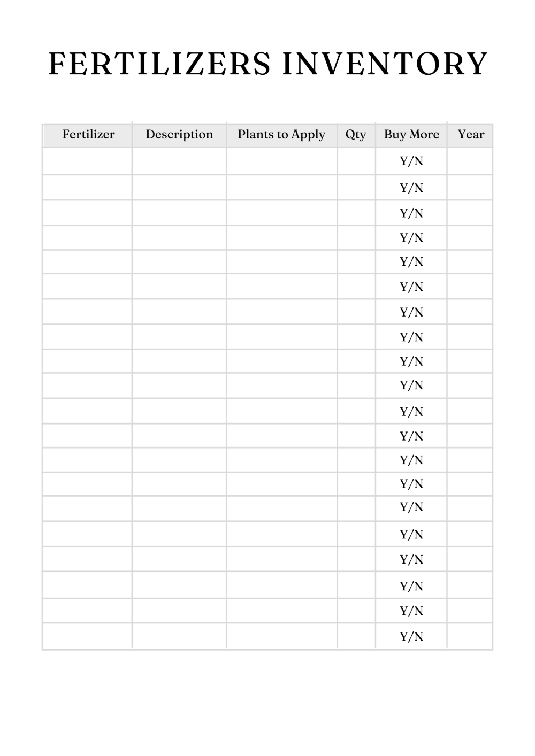This screenshot has height=756, width=535.
Task: Click the first Year cell
Action: [x=470, y=161]
